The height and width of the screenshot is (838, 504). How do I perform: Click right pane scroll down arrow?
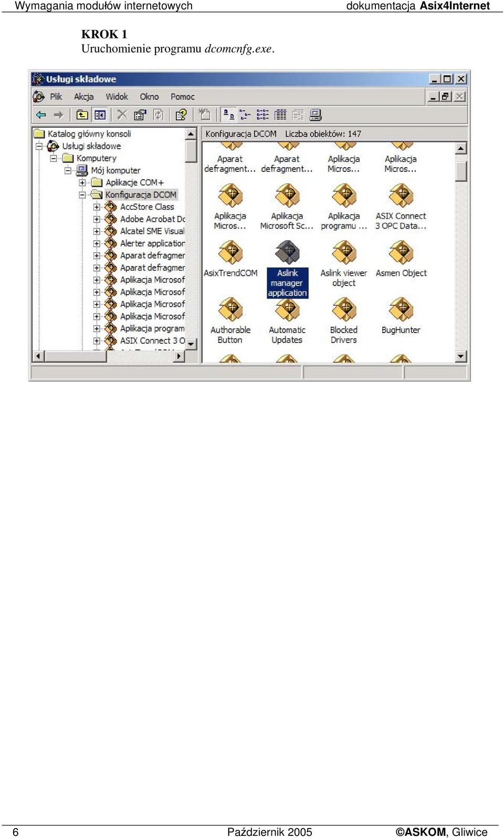point(461,356)
